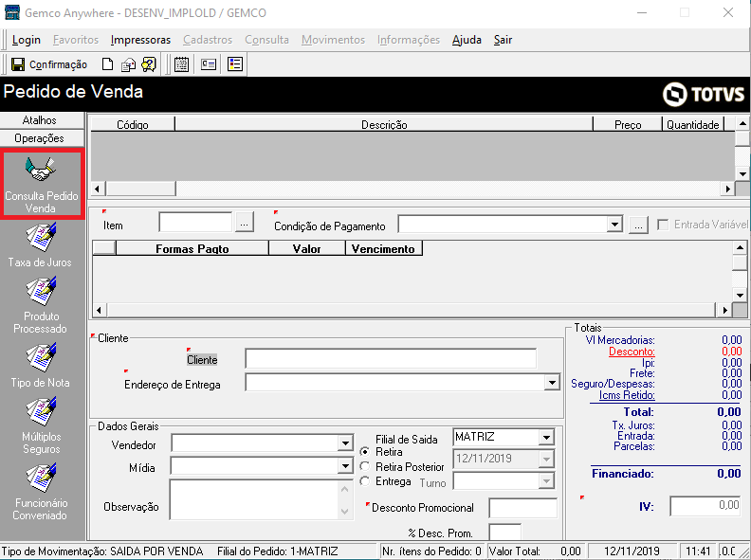Open the Vendedor dropdown list

[345, 443]
